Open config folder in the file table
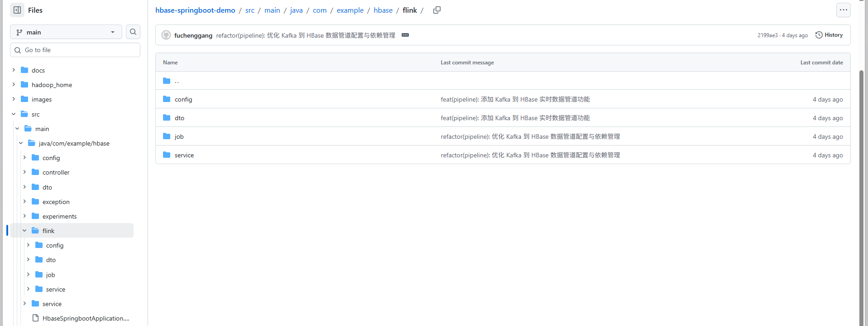 coord(183,99)
